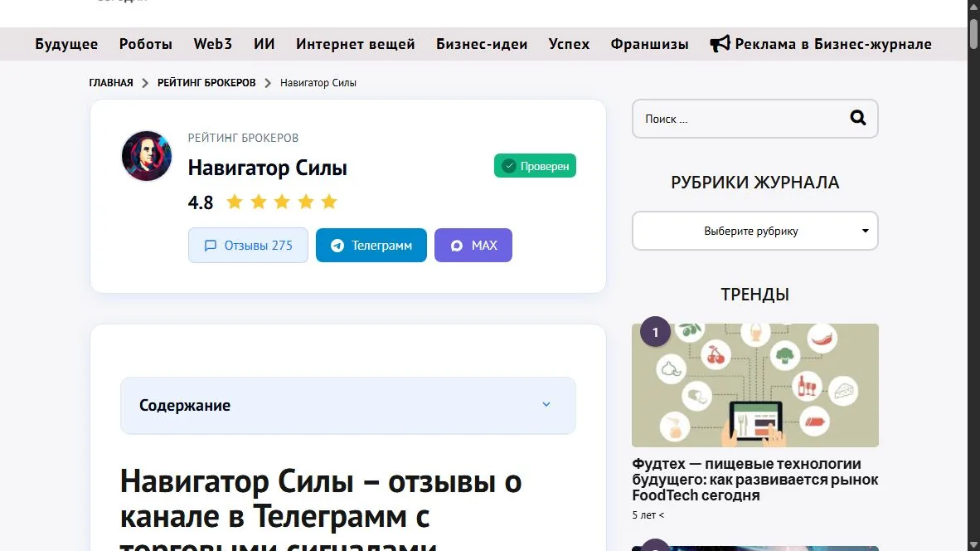
Task: Click the purple MAX button
Action: coord(473,245)
